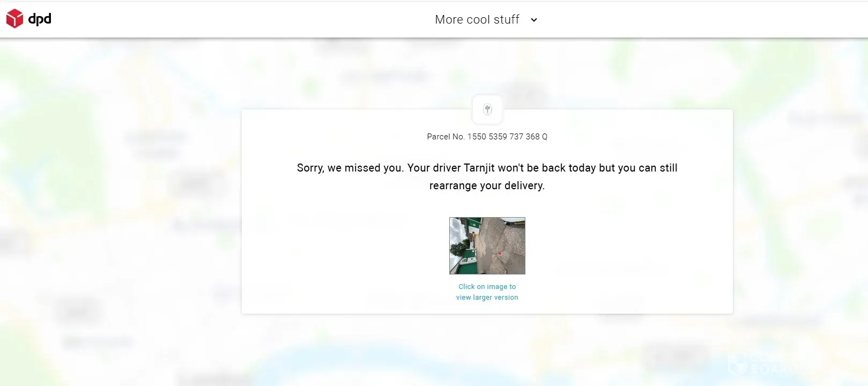Click 'rearrange your delivery' text

click(487, 185)
